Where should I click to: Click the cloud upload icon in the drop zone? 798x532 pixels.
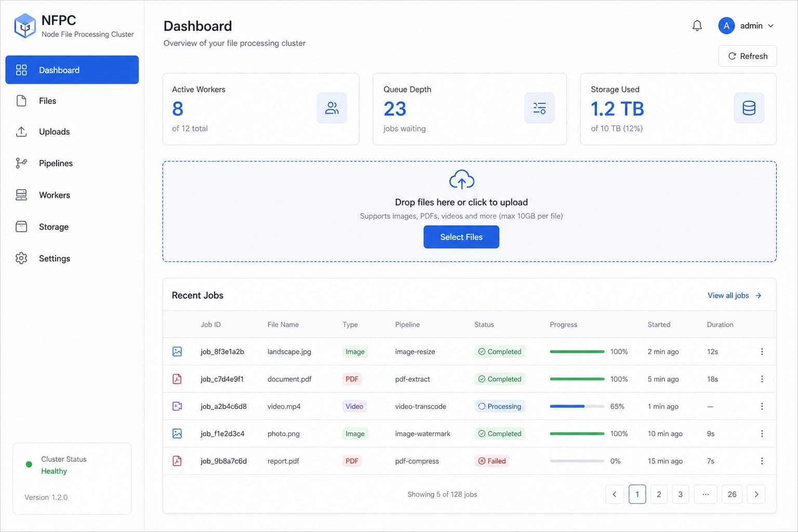pyautogui.click(x=461, y=180)
